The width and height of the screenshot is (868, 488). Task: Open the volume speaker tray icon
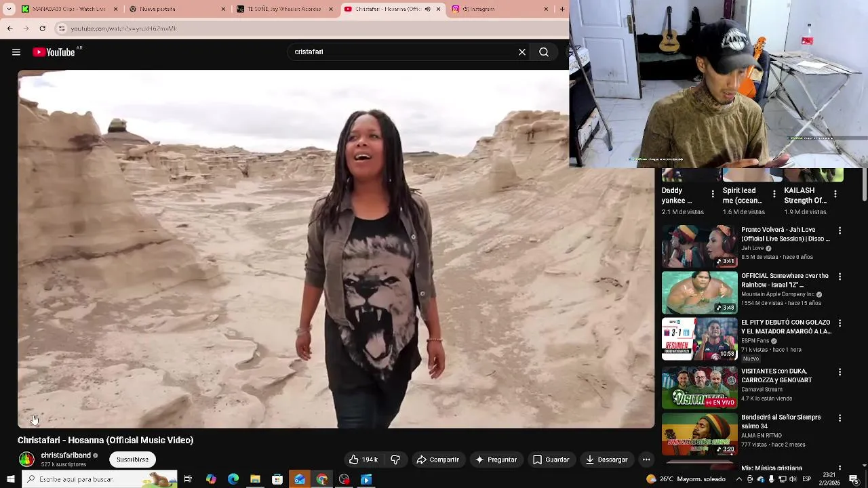click(793, 479)
